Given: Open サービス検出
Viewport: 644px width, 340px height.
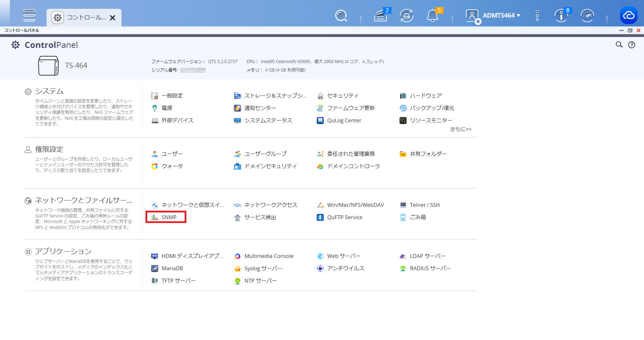Looking at the screenshot, I should point(255,217).
